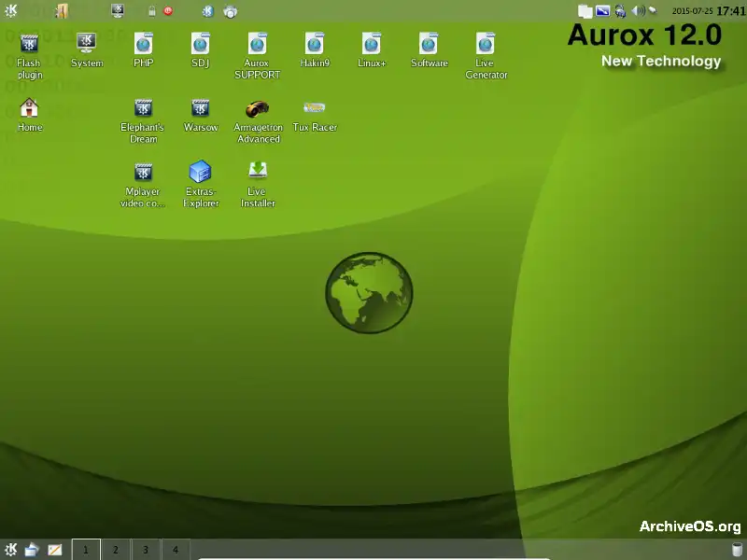Switch to virtual desktop 2
This screenshot has height=560, width=747.
click(116, 550)
